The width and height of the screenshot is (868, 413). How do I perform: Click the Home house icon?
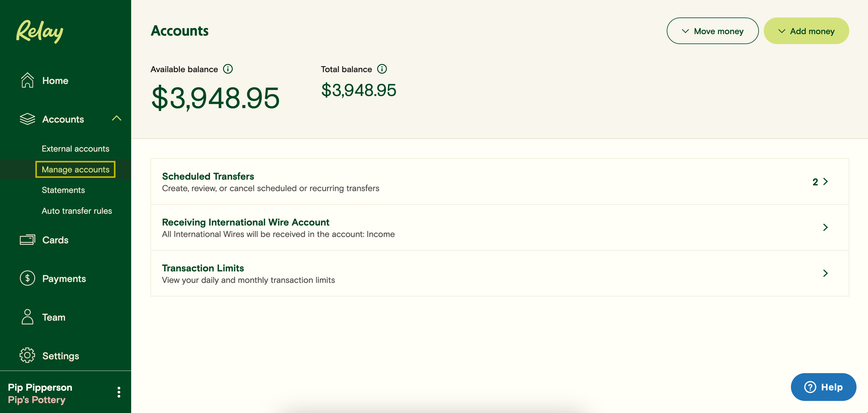27,80
